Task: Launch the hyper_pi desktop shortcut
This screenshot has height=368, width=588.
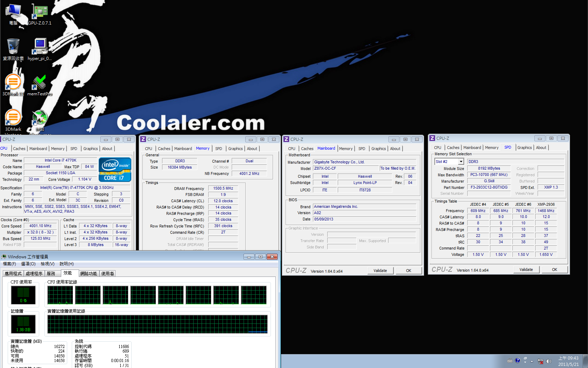Action: click(40, 49)
